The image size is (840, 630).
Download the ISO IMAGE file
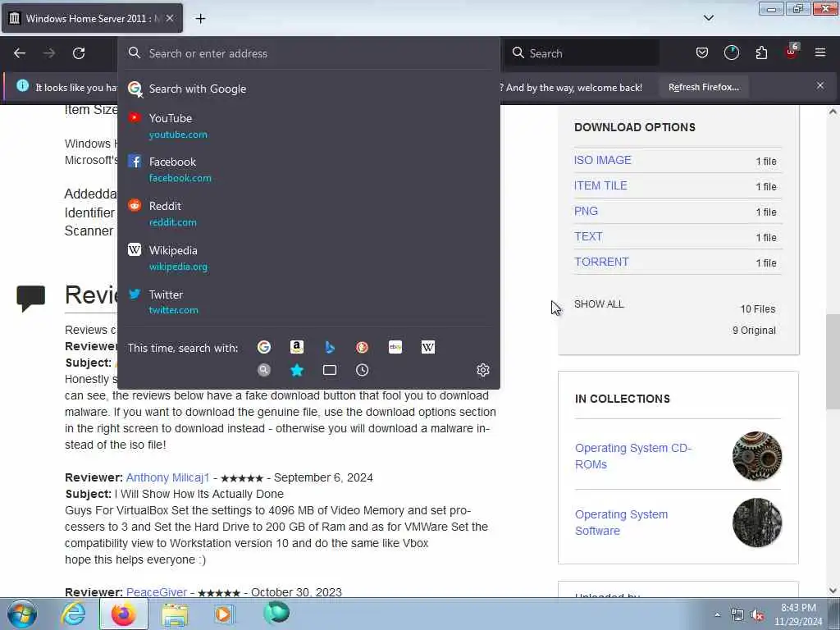[603, 160]
